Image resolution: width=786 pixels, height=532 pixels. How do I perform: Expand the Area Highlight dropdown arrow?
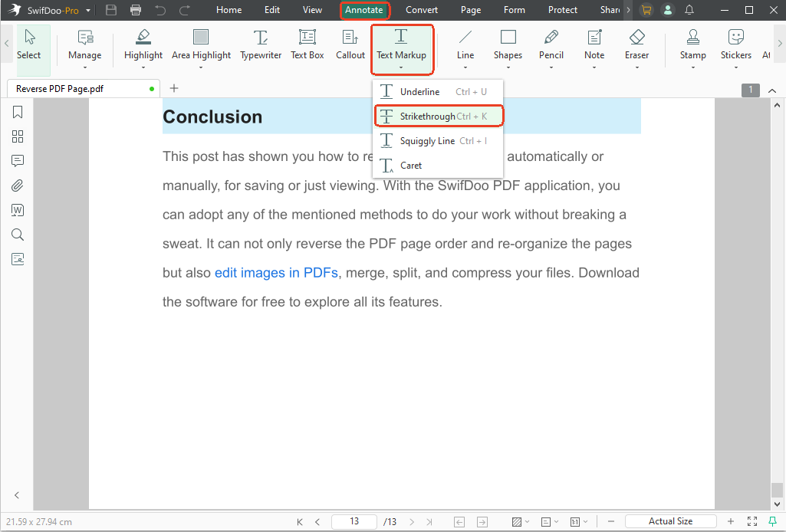[201, 67]
